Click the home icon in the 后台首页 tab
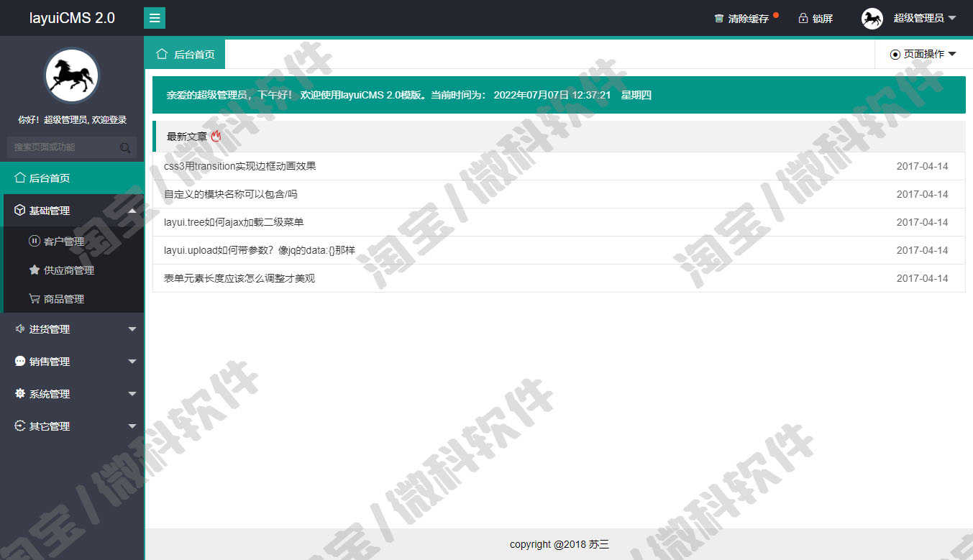Image resolution: width=973 pixels, height=560 pixels. (163, 54)
